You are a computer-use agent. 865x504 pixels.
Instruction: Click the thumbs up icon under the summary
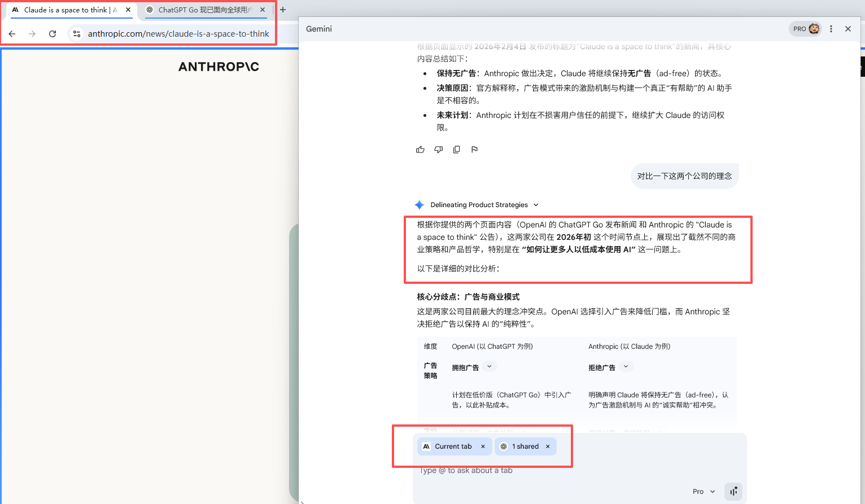[x=420, y=150]
